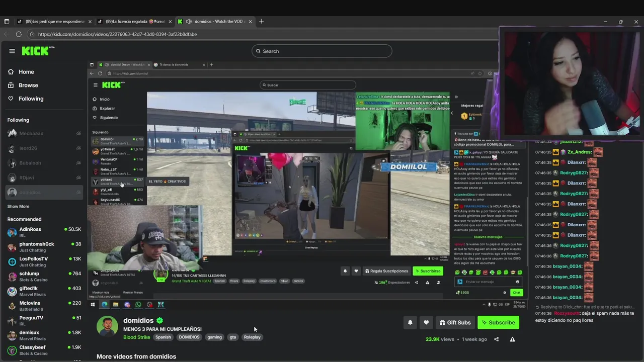Select the gaming tag
The width and height of the screenshot is (644, 362).
[214, 337]
